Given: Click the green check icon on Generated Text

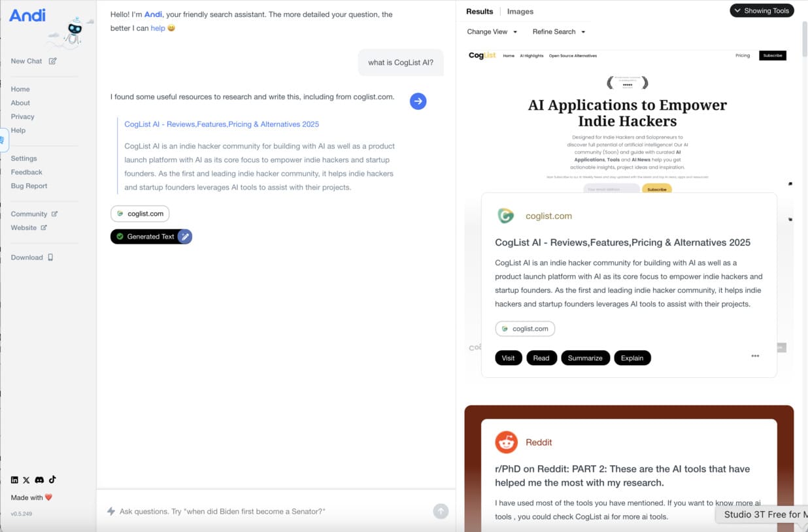Looking at the screenshot, I should click(120, 237).
